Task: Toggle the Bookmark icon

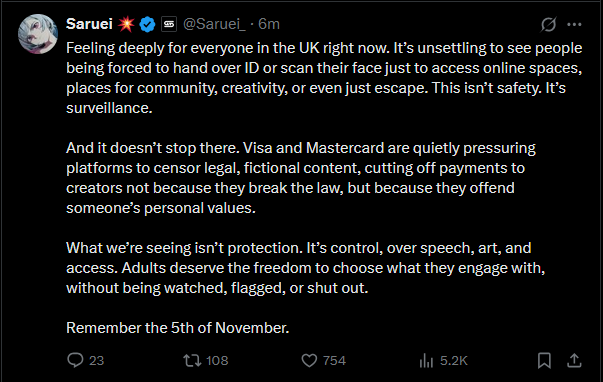Action: [544, 361]
